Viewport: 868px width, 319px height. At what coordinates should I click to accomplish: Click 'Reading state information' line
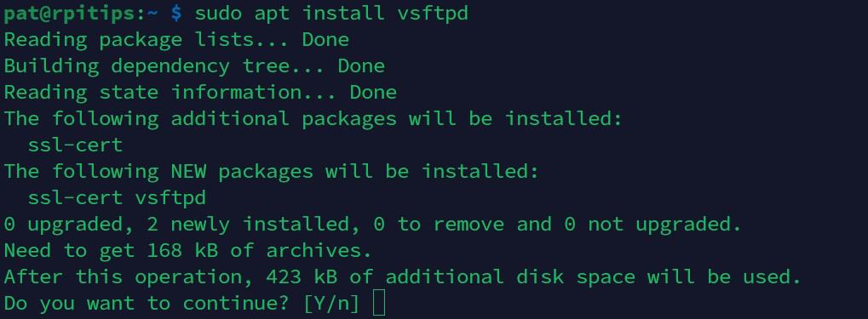pos(200,93)
